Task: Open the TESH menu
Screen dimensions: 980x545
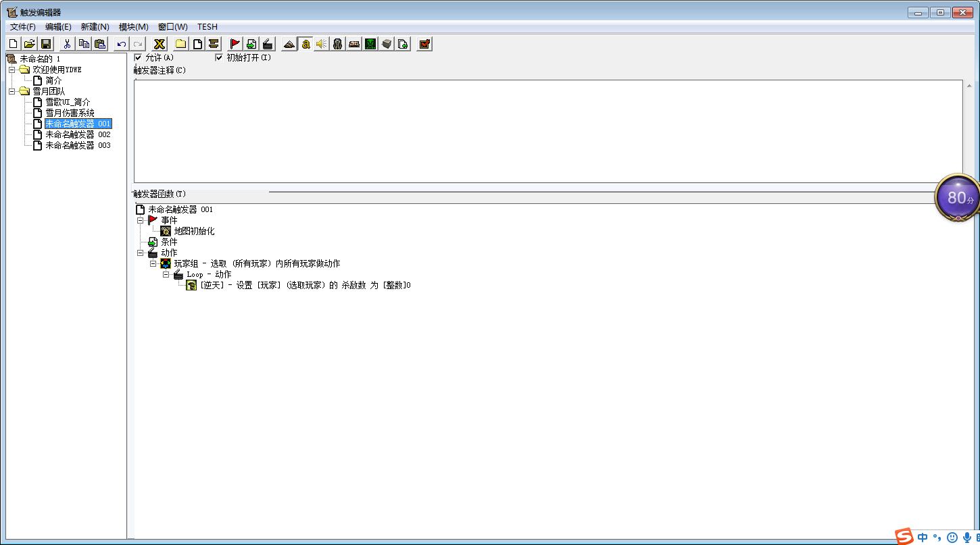Action: [x=207, y=27]
